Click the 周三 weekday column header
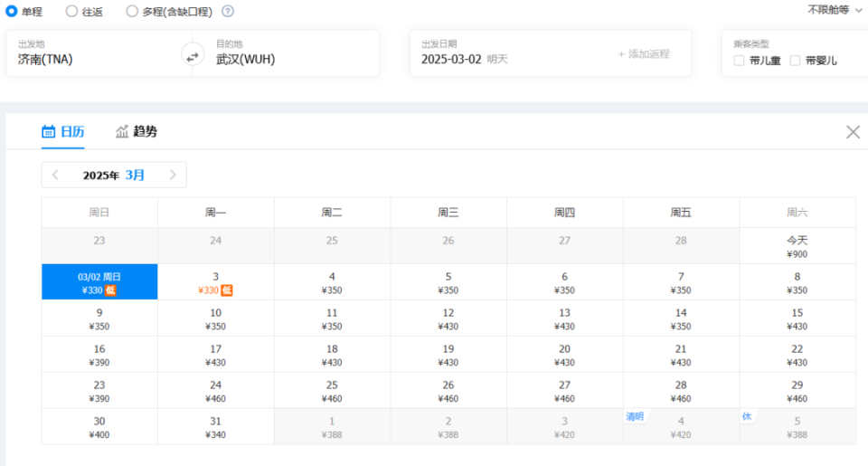868x466 pixels. (x=448, y=213)
